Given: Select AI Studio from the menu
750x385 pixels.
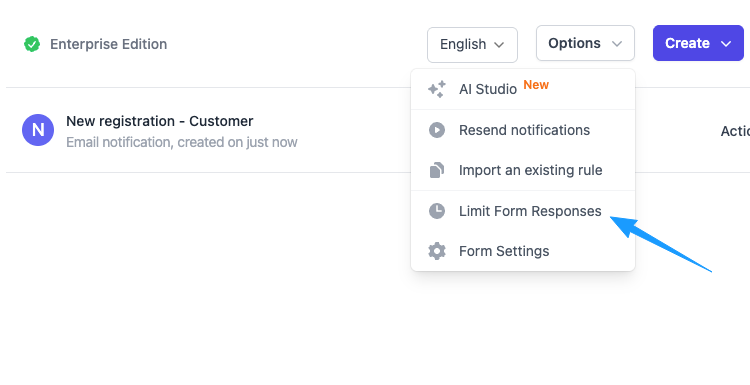Looking at the screenshot, I should coord(523,89).
